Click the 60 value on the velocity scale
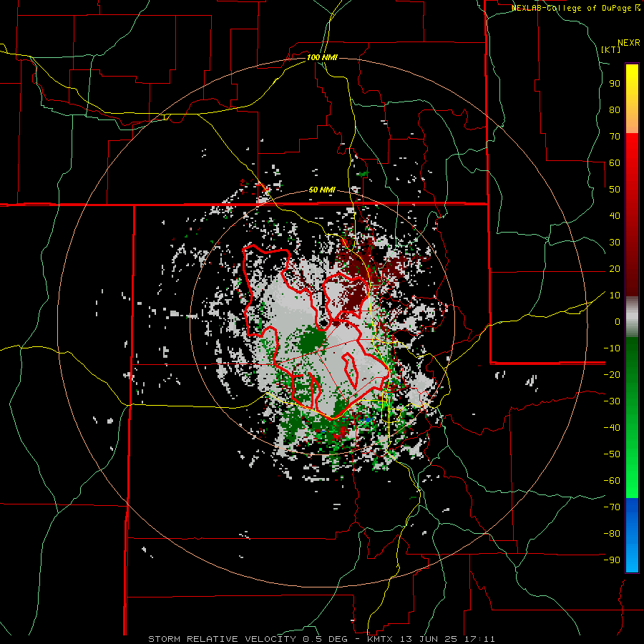644x644 pixels. click(615, 163)
